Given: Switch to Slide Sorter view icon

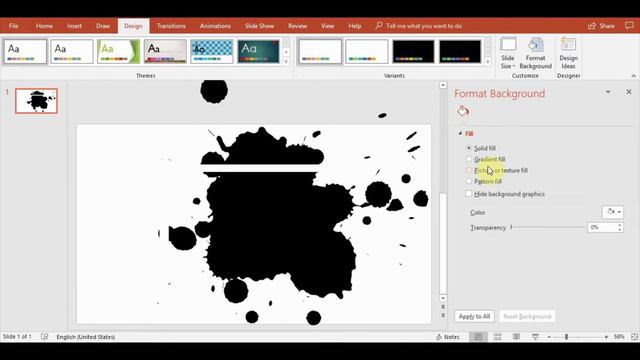Looking at the screenshot, I should (497, 337).
